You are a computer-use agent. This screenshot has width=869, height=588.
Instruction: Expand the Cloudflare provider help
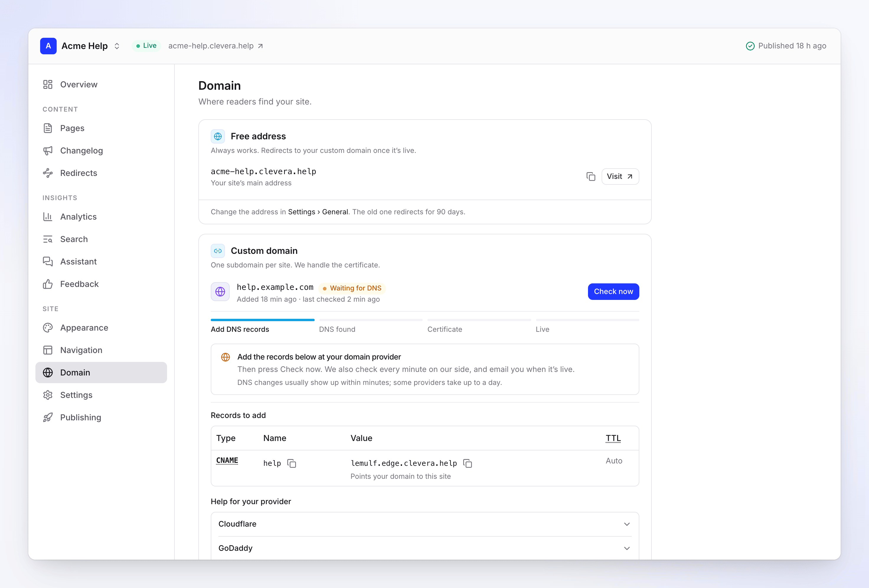tap(425, 525)
